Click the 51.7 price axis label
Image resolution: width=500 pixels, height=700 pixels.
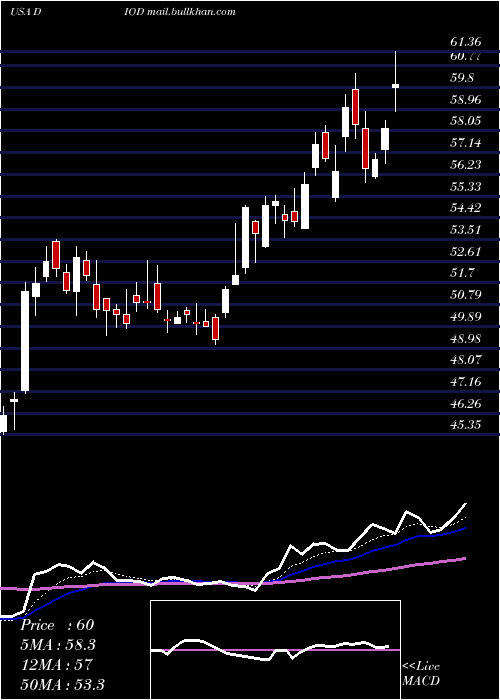(x=462, y=273)
